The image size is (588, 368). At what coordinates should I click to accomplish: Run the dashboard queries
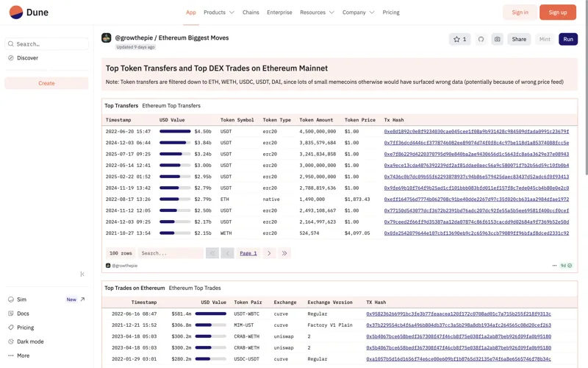567,39
